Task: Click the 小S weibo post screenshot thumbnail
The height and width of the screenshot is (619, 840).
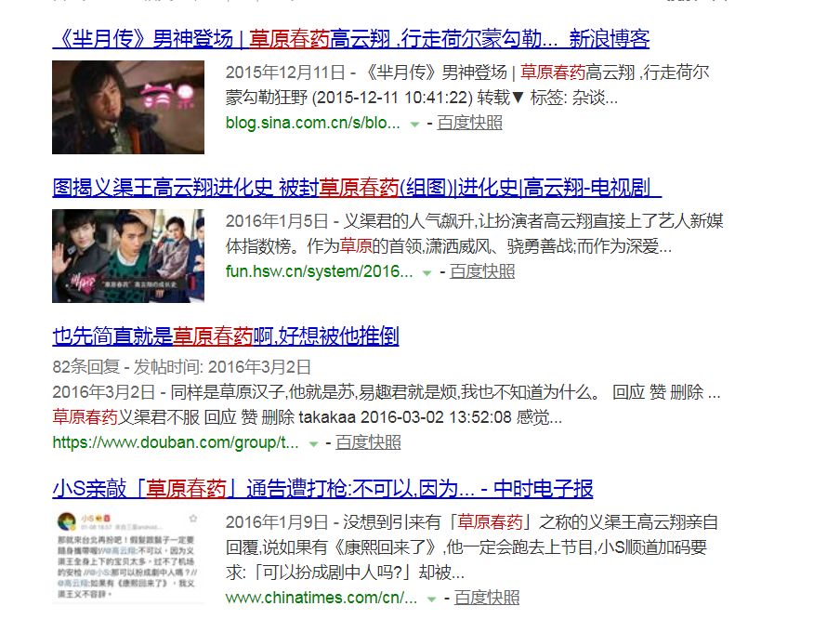Action: click(x=128, y=557)
